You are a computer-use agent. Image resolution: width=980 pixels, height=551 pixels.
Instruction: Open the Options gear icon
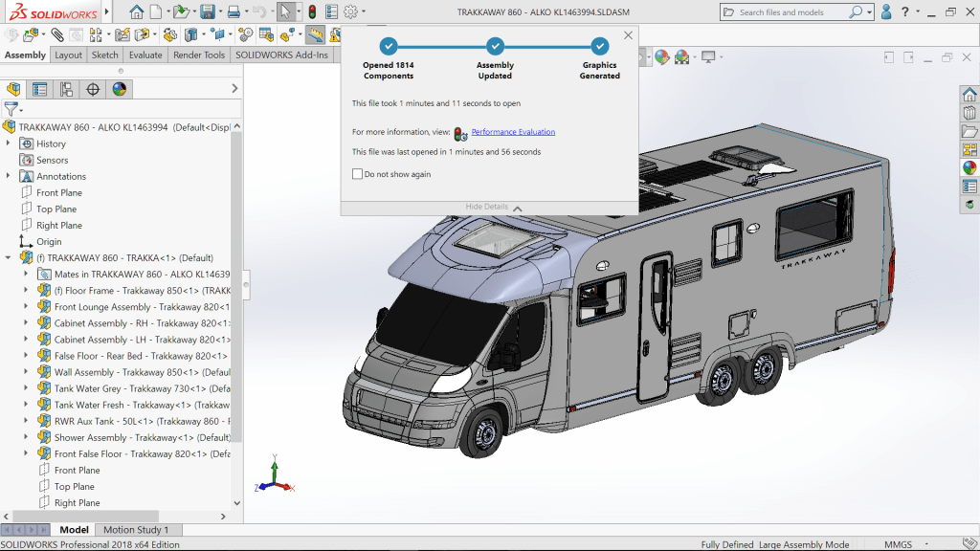point(350,12)
